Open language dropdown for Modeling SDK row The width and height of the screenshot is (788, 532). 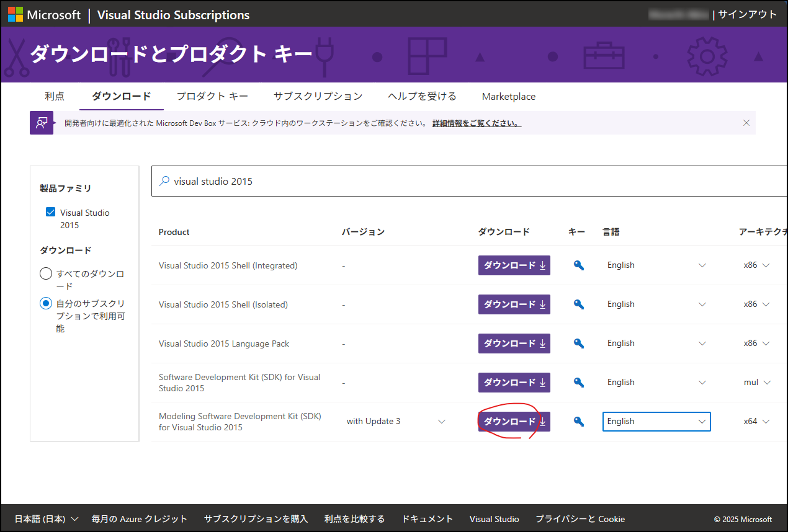pyautogui.click(x=656, y=422)
